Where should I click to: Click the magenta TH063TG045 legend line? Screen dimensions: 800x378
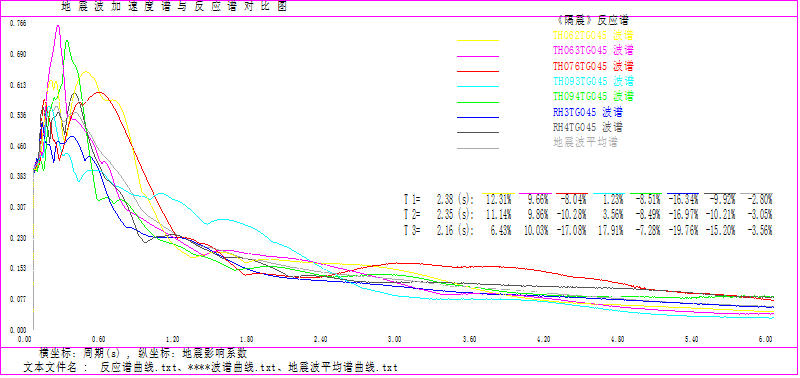[x=478, y=56]
